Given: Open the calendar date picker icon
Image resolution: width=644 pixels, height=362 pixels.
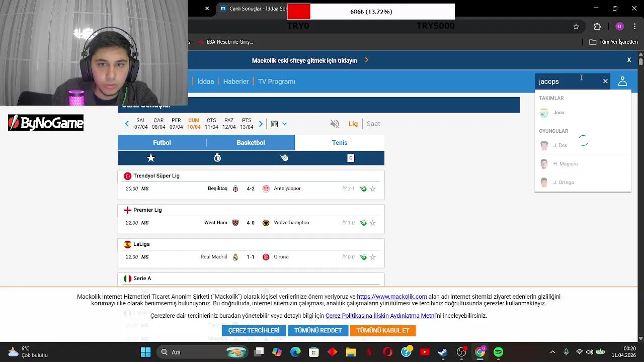Looking at the screenshot, I should coord(274,124).
